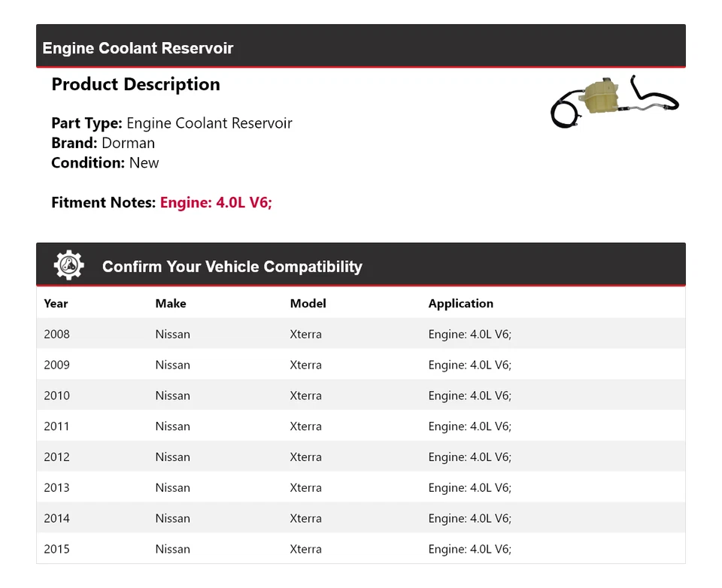Click the 2013 year cell
722x588 pixels.
coord(57,488)
